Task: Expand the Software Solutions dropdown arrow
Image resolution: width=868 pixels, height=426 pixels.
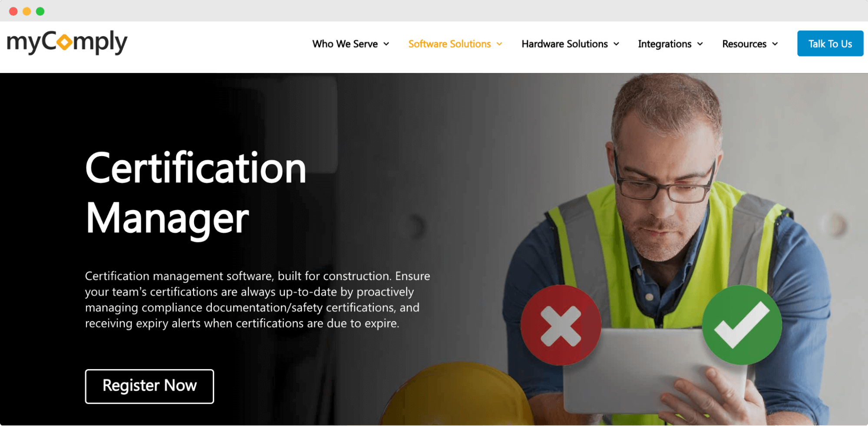Action: [x=499, y=44]
